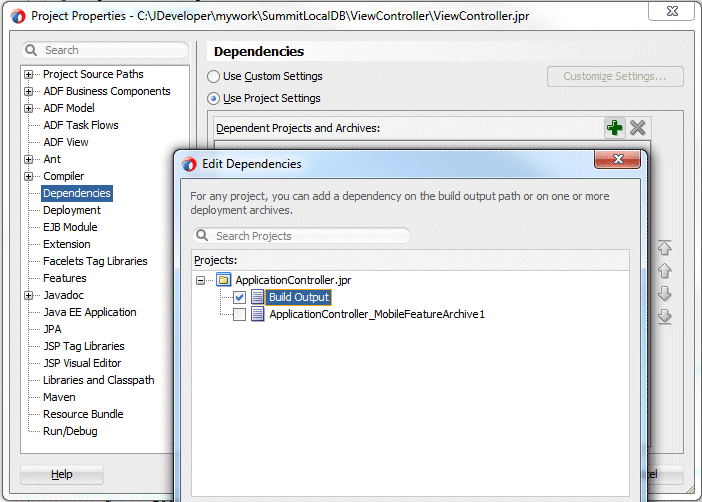Screen dimensions: 702x502
Task: Close the Project Properties window
Action: point(672,11)
